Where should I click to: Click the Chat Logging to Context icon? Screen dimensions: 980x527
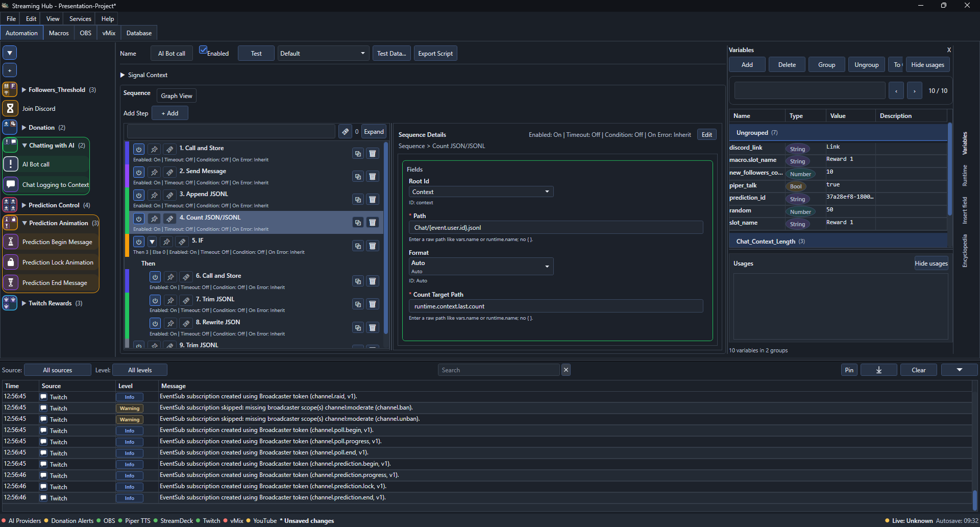[x=11, y=184]
